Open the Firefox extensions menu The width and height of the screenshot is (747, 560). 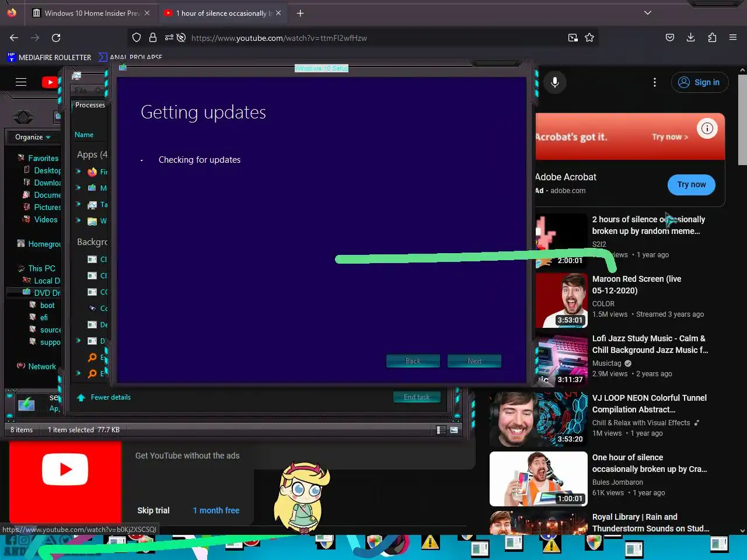coord(712,37)
